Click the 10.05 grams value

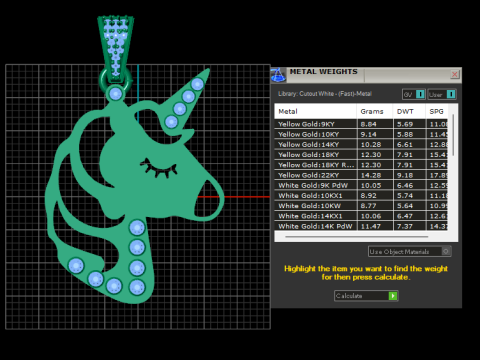pyautogui.click(x=371, y=185)
